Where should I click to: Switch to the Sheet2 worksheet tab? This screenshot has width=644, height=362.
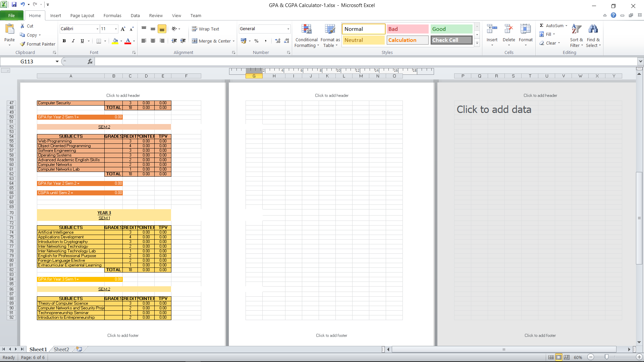pos(61,349)
